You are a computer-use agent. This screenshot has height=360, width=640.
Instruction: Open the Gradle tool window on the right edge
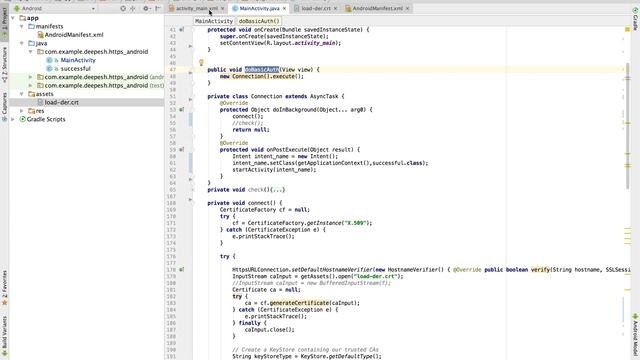(636, 18)
